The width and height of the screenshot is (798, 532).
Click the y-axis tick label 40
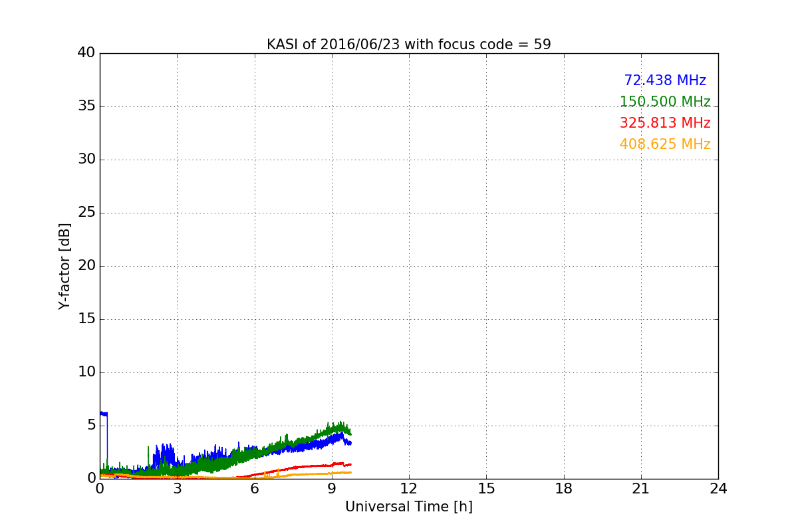coord(86,53)
